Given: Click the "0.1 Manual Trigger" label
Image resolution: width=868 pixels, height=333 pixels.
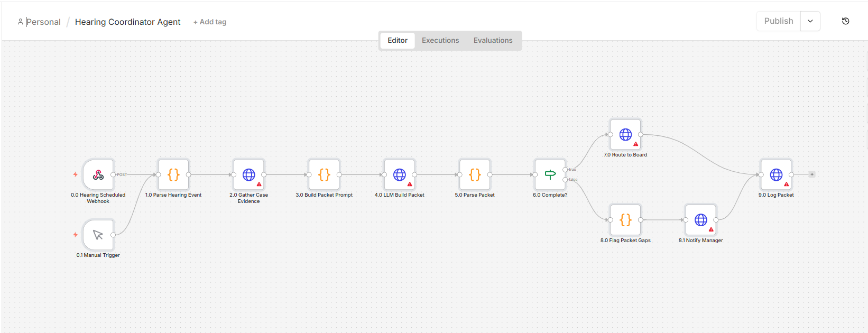Looking at the screenshot, I should pos(98,255).
